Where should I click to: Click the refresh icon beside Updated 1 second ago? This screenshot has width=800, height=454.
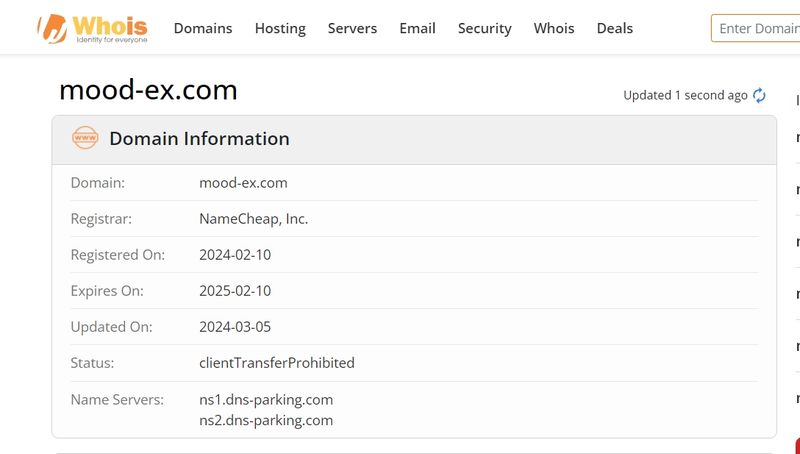pyautogui.click(x=759, y=95)
